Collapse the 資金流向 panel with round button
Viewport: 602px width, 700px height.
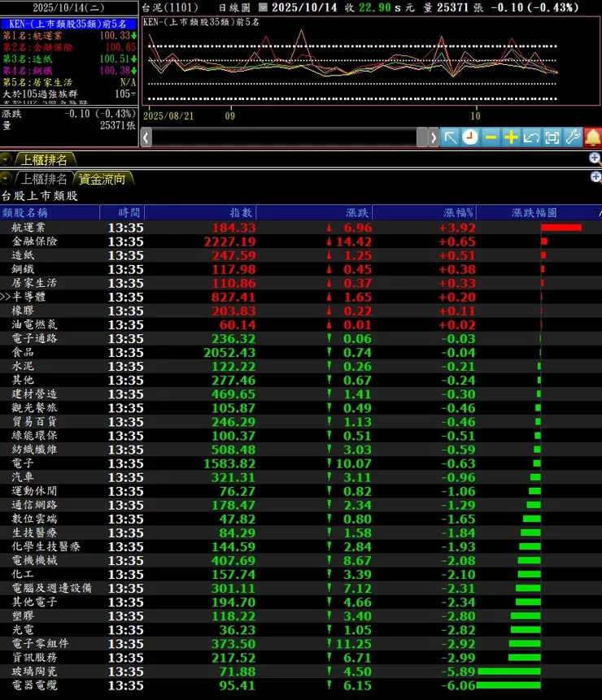tap(6, 179)
